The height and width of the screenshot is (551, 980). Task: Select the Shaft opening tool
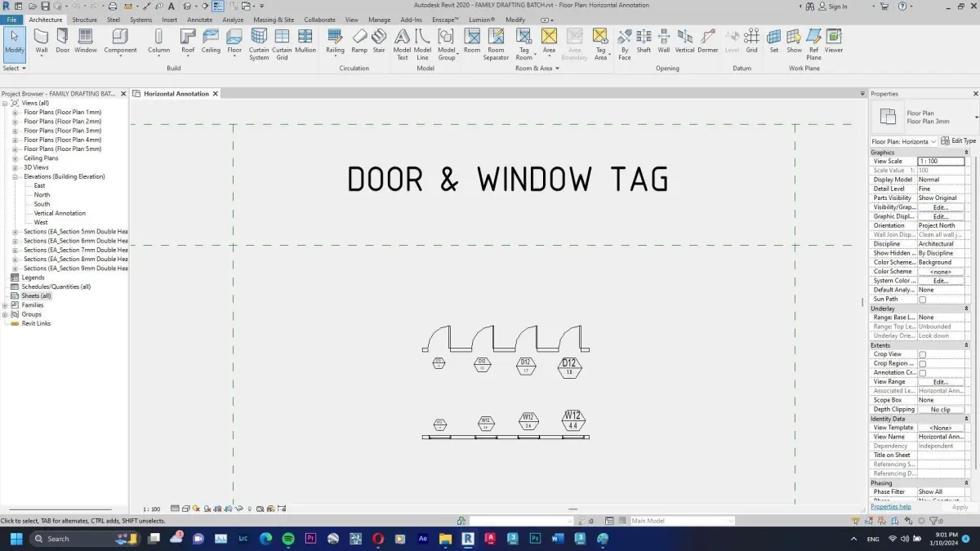tap(644, 41)
